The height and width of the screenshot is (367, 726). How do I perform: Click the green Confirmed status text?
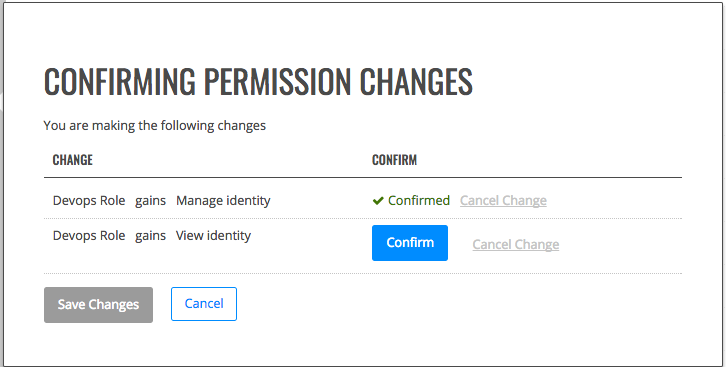tap(419, 200)
